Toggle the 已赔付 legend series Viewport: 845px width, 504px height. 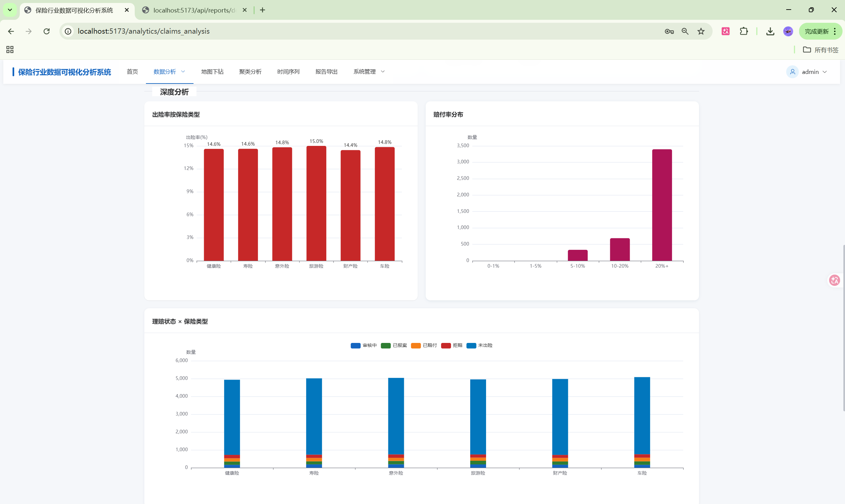click(x=424, y=345)
